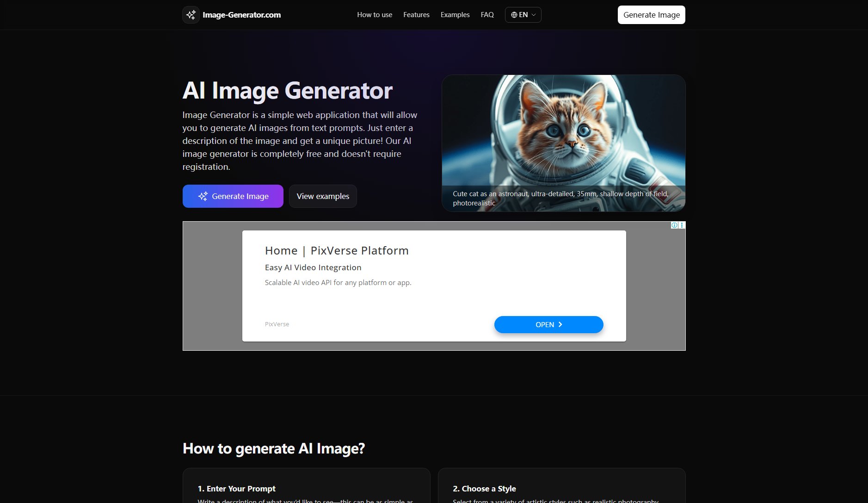Click the 'View examples' button

tap(323, 196)
